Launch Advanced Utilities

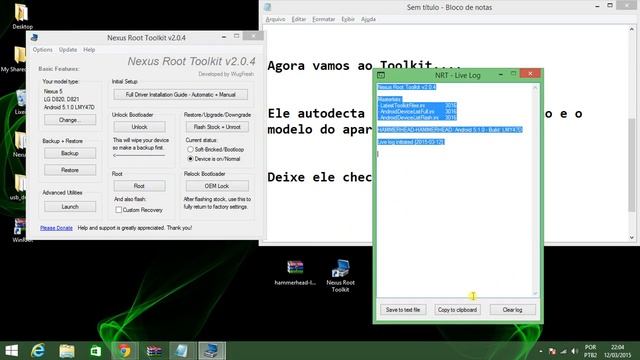tap(70, 207)
